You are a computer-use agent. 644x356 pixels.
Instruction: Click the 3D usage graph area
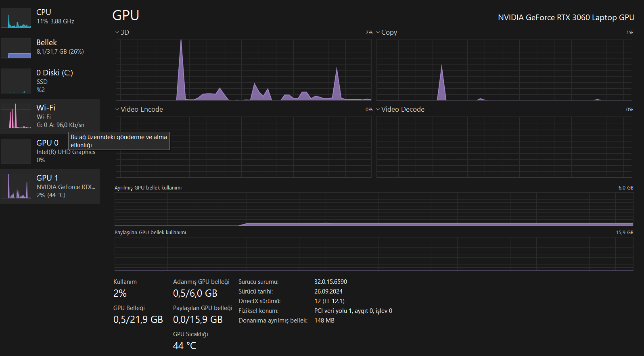point(243,70)
